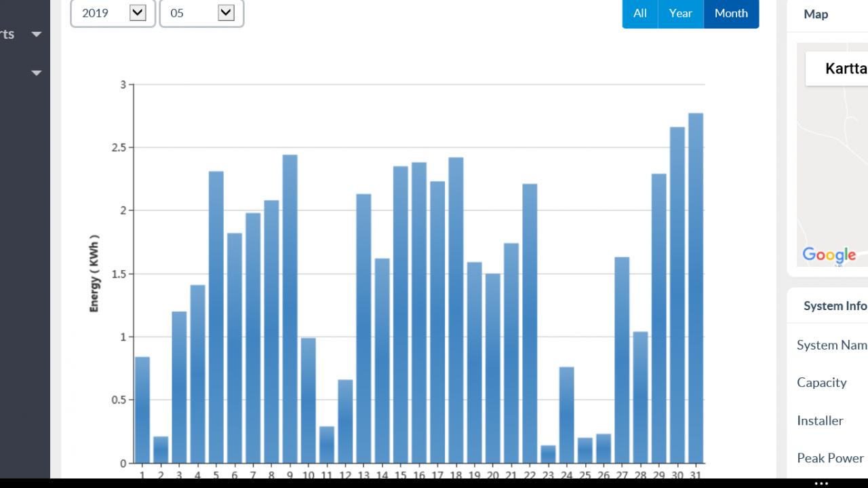This screenshot has width=868, height=488.
Task: Click the chart bar for day 18
Action: (456, 310)
